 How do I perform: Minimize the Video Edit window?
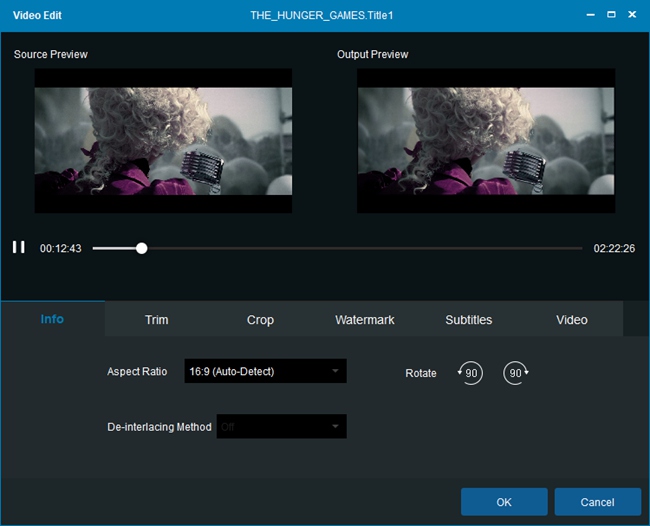click(x=591, y=15)
